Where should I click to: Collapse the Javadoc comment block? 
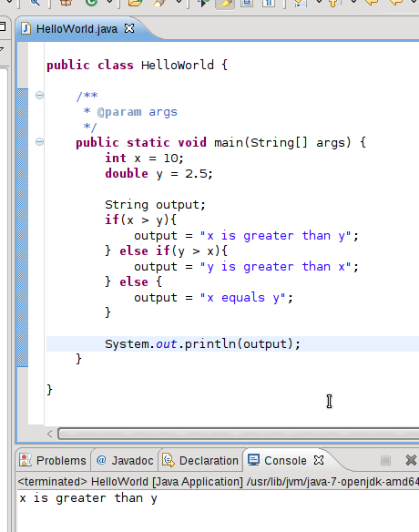39,95
